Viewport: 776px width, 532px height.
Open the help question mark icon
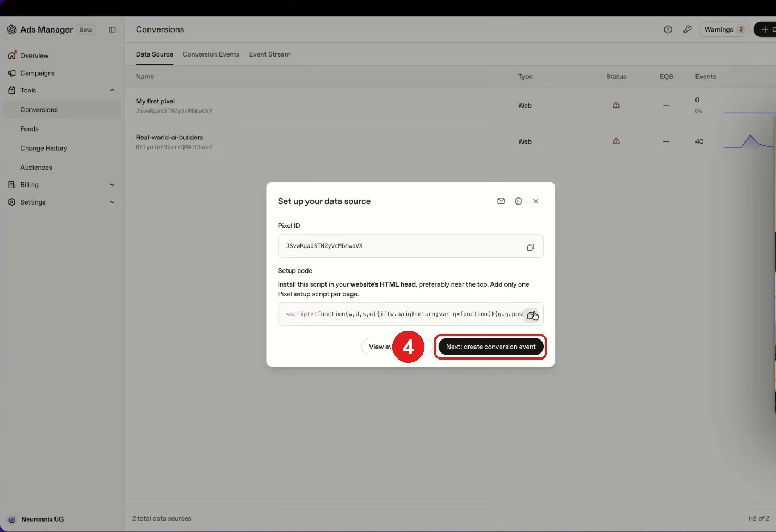click(668, 29)
